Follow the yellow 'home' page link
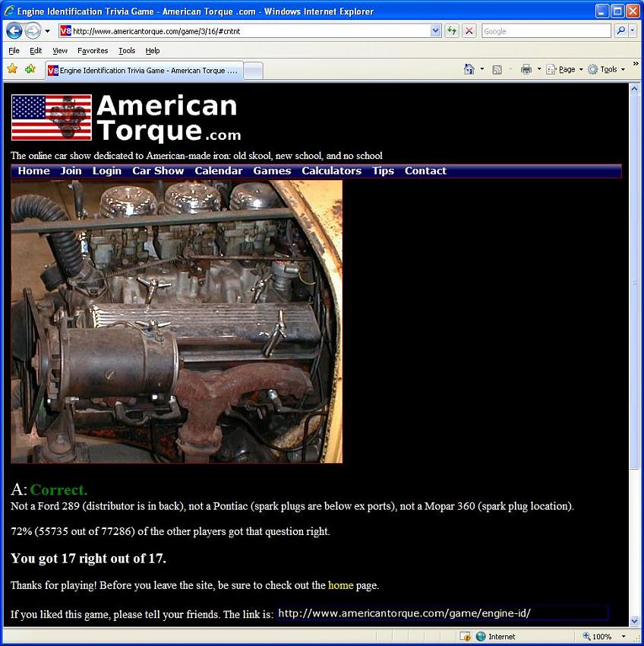644x646 pixels. click(x=340, y=585)
